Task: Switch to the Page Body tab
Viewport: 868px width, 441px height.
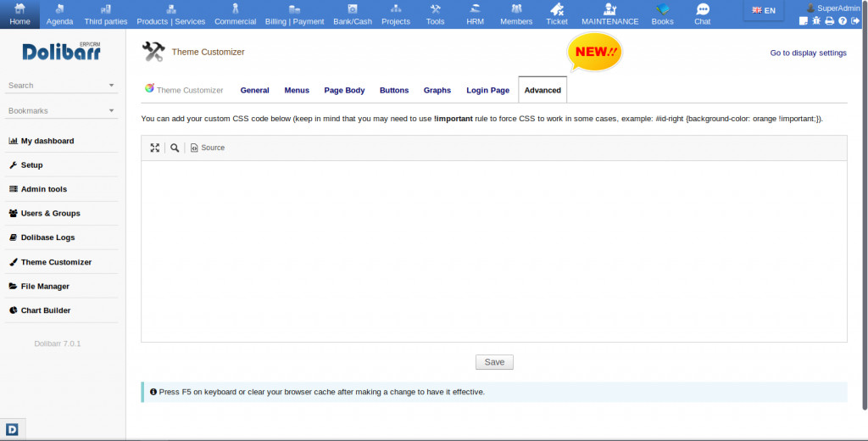Action: coord(344,90)
